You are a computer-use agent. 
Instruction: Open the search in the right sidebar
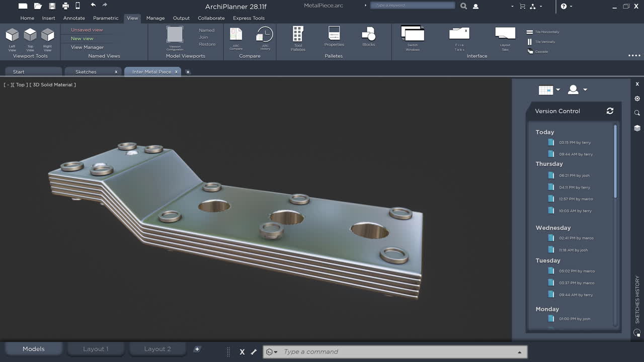(636, 113)
